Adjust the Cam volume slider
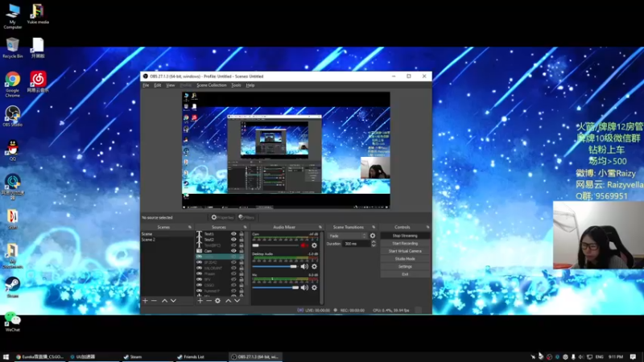Screen dimensions: 644x362 point(275,245)
